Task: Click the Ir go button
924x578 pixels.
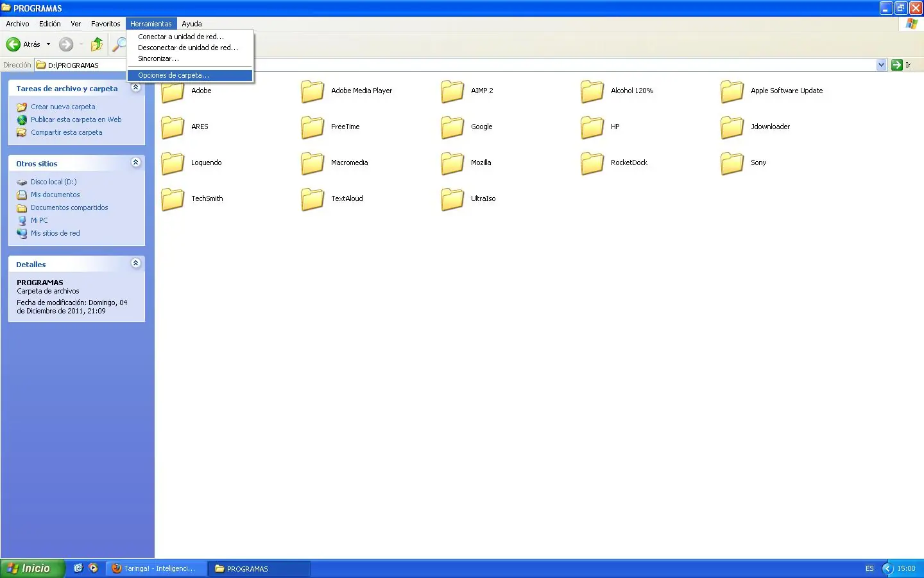Action: [901, 65]
